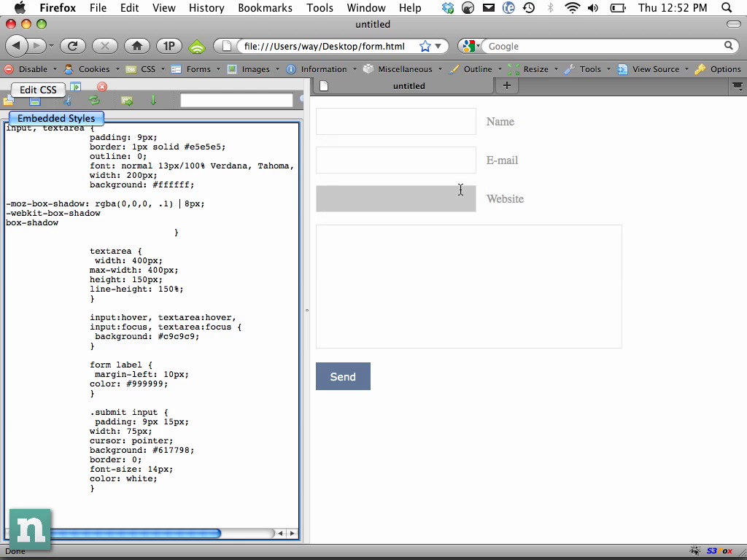The width and height of the screenshot is (747, 560).
Task: Open the Wi-Fi status menu
Action: (572, 7)
